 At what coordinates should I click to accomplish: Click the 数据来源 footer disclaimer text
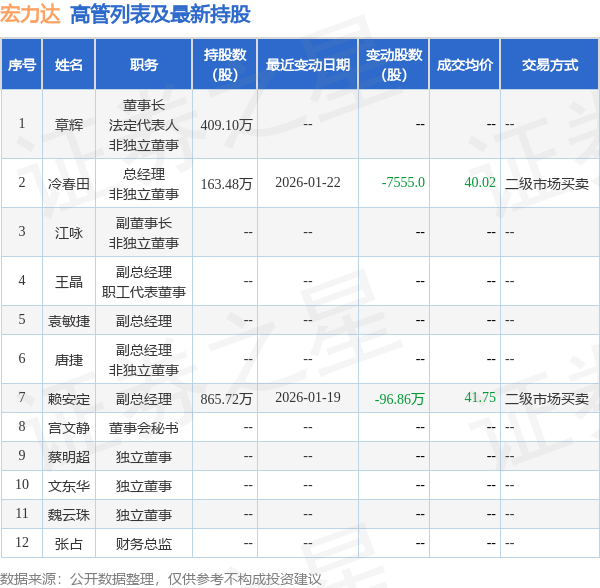pyautogui.click(x=161, y=579)
